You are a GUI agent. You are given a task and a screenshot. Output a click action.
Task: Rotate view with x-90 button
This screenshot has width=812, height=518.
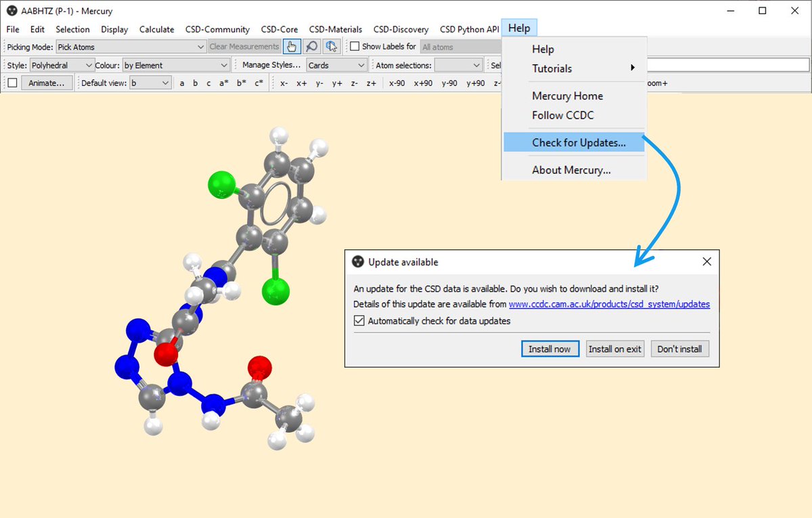click(397, 83)
